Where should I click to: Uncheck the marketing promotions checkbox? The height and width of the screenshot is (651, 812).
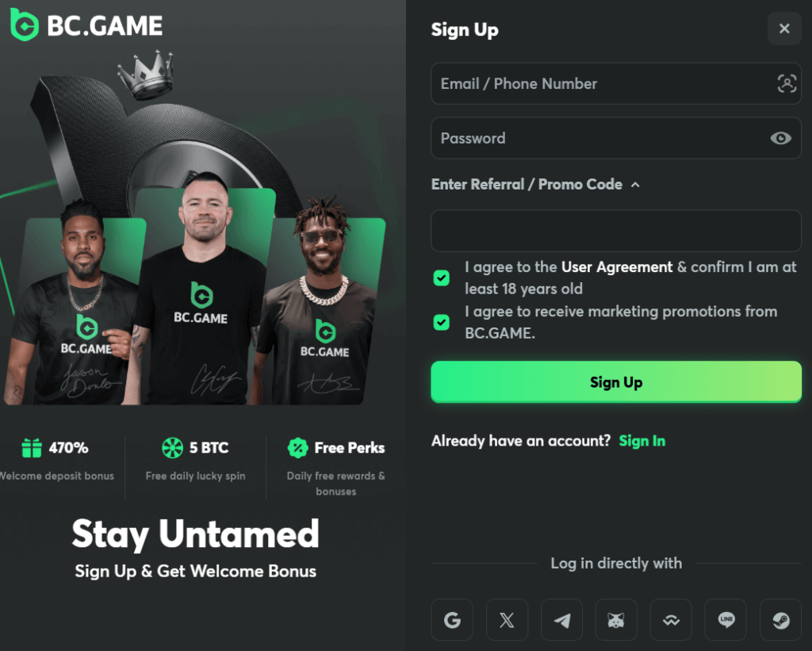click(x=441, y=323)
